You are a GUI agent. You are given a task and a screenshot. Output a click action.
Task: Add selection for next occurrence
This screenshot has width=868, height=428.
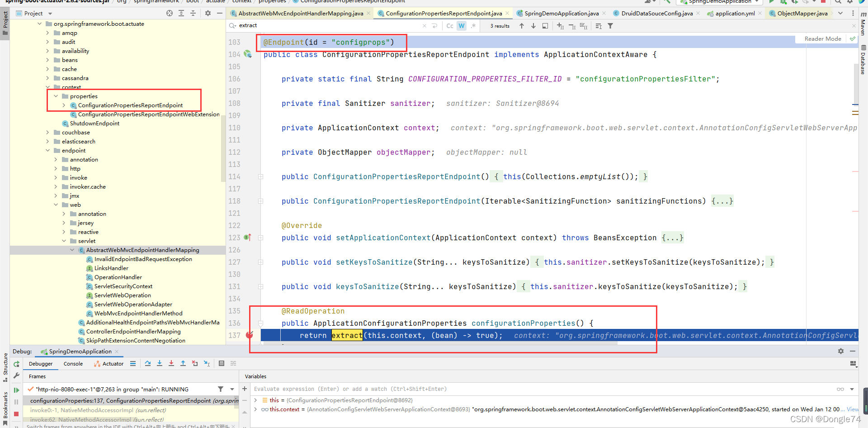point(560,26)
